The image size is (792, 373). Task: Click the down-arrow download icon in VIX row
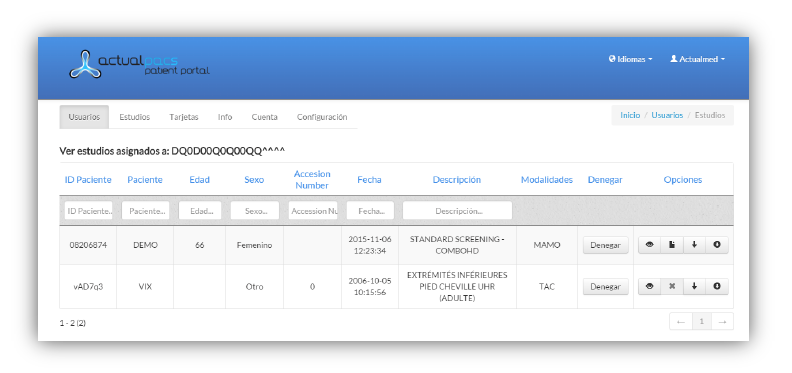click(695, 286)
